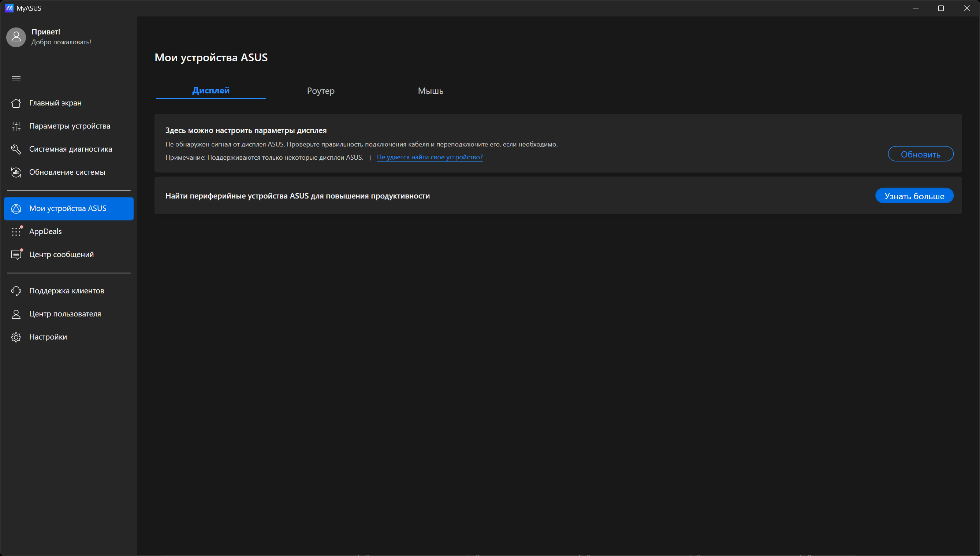The image size is (980, 556).
Task: Open Настройки in sidebar
Action: point(69,337)
